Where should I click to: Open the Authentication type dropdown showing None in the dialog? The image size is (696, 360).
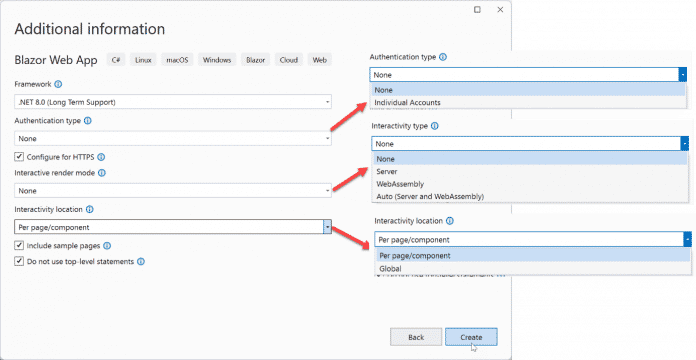pos(173,138)
